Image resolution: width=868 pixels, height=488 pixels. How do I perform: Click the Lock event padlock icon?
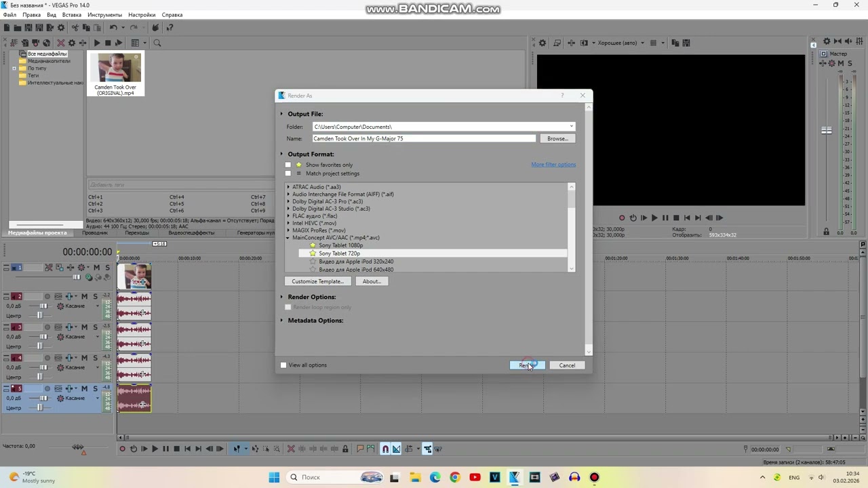click(345, 449)
